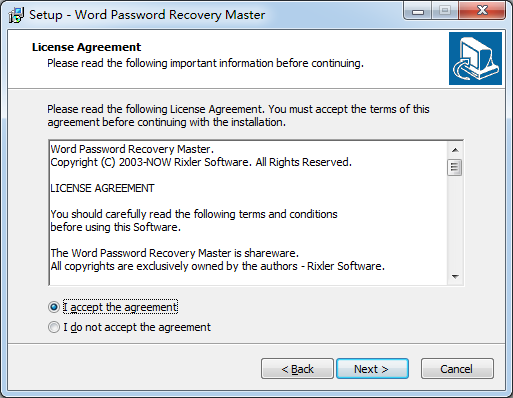Go back with the Back button
The width and height of the screenshot is (513, 398).
pyautogui.click(x=297, y=369)
